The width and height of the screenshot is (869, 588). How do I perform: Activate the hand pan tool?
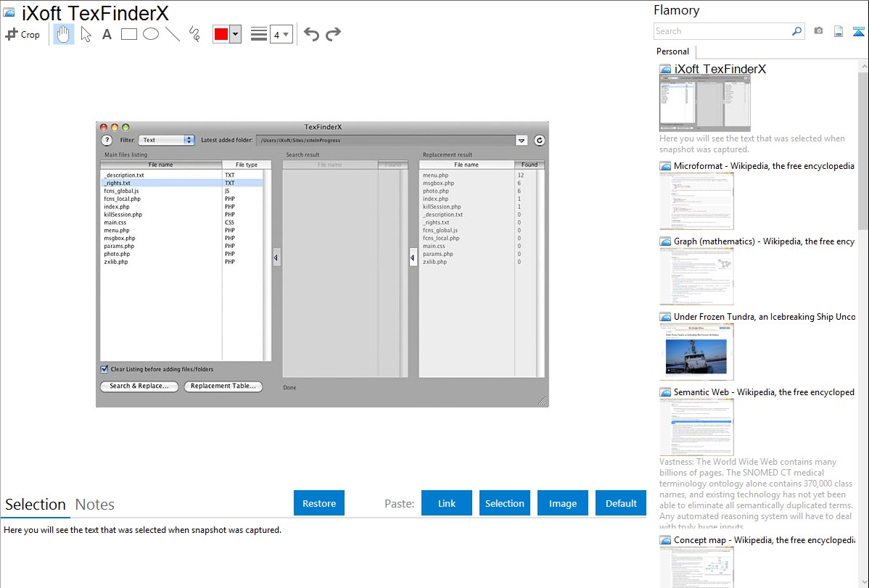click(64, 34)
